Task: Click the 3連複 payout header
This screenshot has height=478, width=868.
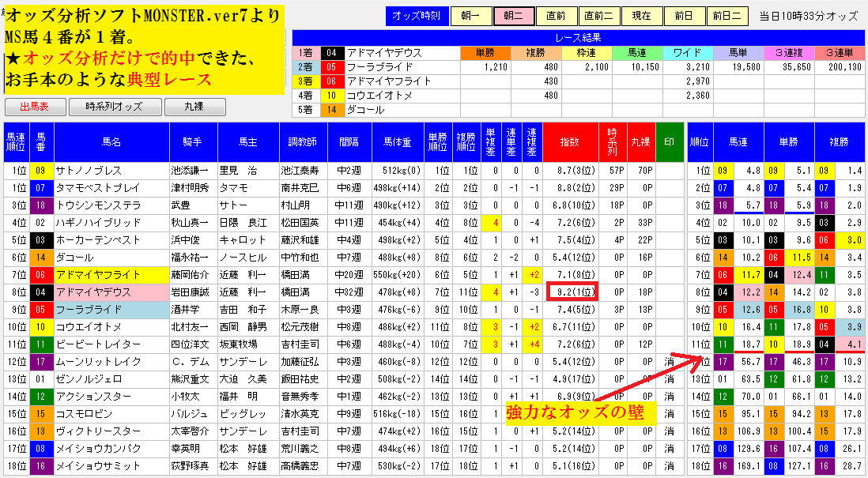Action: click(790, 53)
